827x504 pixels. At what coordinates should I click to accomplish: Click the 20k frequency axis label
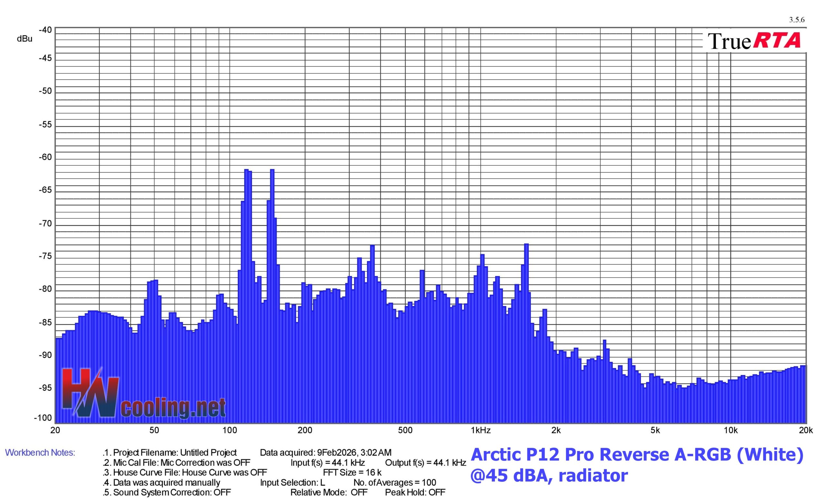(806, 431)
